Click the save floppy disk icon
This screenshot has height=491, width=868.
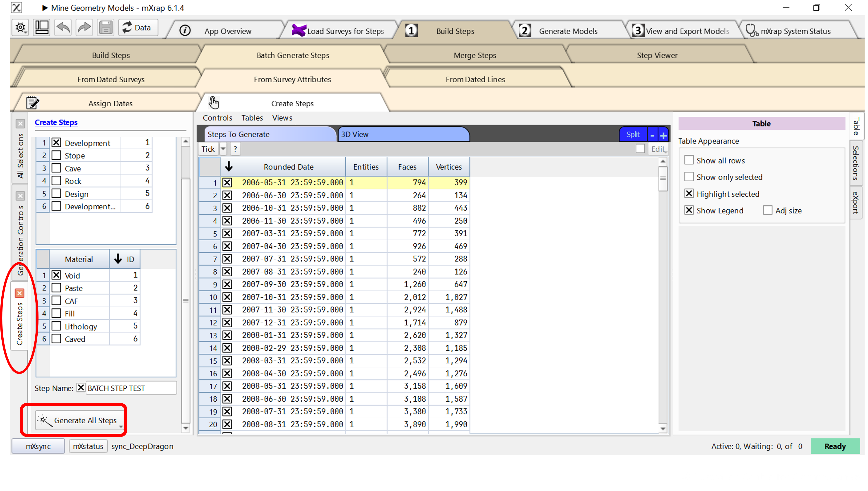tap(106, 27)
